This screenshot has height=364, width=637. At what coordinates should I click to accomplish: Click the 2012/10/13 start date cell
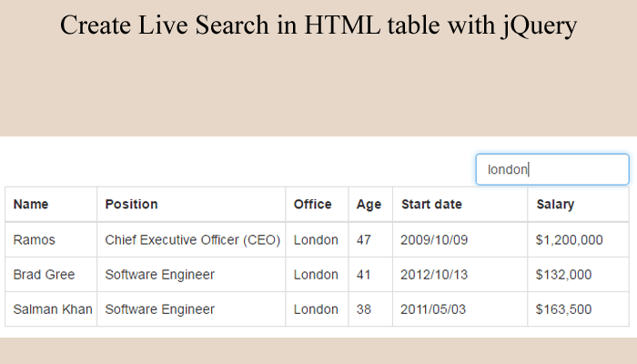[x=433, y=275]
